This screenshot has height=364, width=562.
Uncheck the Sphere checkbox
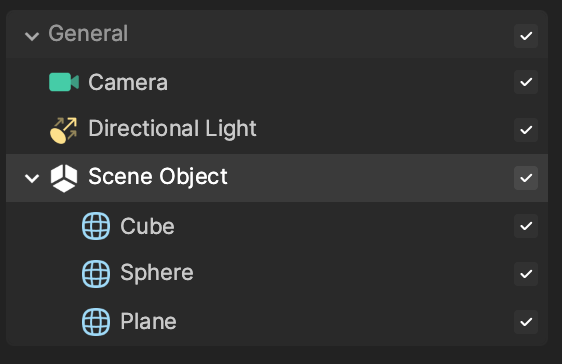[x=526, y=274]
